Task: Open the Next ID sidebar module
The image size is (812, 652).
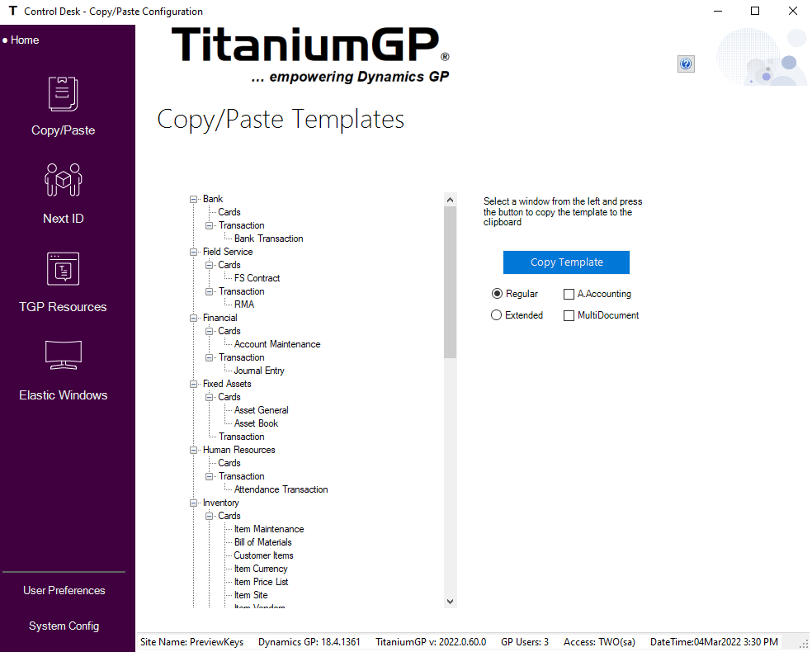Action: [64, 194]
